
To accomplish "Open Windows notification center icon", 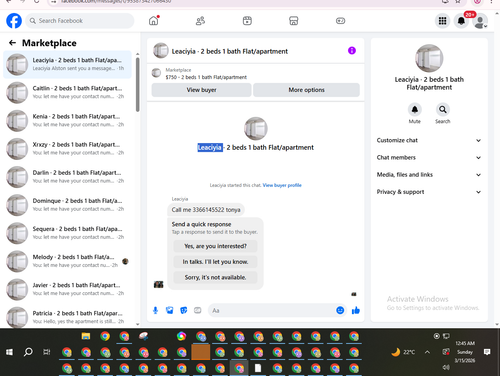I will click(487, 352).
